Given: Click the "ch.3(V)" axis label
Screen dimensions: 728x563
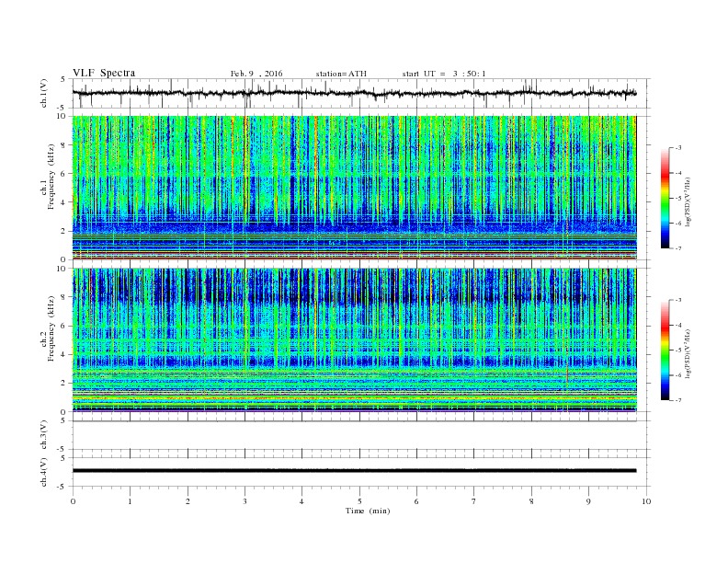Looking at the screenshot, I should coord(44,435).
